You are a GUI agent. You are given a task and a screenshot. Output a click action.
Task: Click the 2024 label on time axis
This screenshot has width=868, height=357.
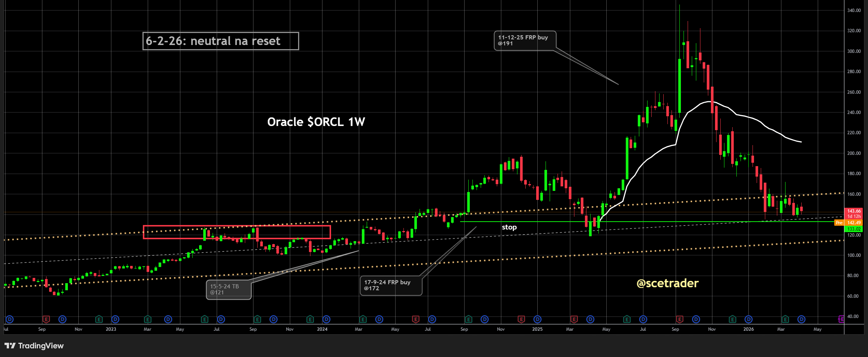322,329
